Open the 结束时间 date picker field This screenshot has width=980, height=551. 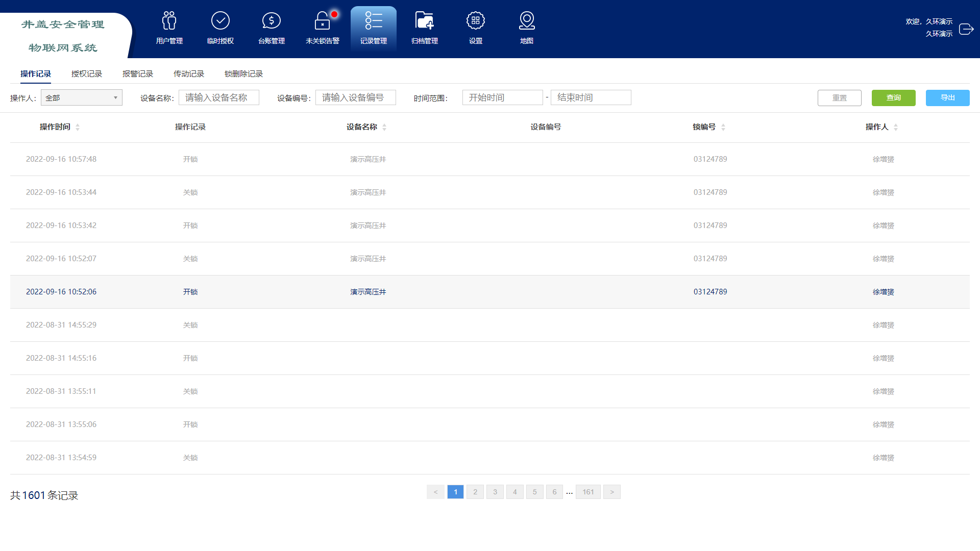[x=591, y=97]
